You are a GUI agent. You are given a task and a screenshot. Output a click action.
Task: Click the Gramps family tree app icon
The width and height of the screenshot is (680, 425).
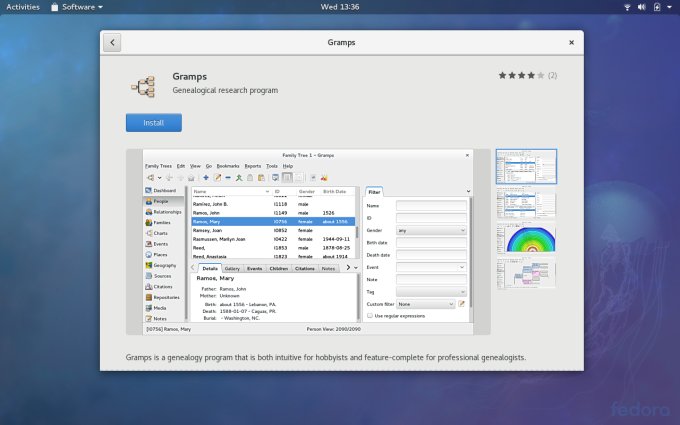pyautogui.click(x=144, y=87)
